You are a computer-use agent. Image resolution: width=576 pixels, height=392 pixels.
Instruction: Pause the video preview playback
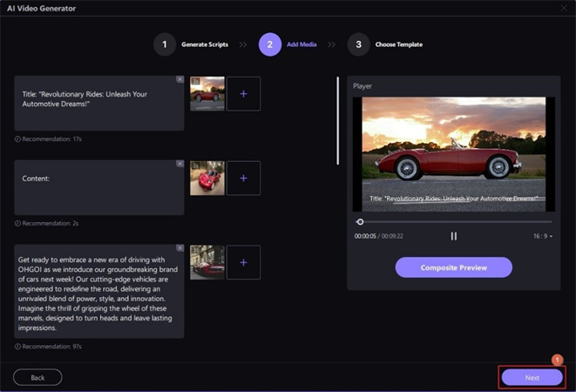point(453,236)
